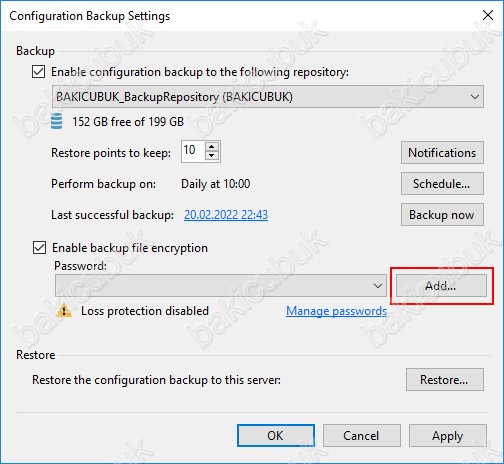Expand the backup repository dropdown
504x464 pixels.
268,97
